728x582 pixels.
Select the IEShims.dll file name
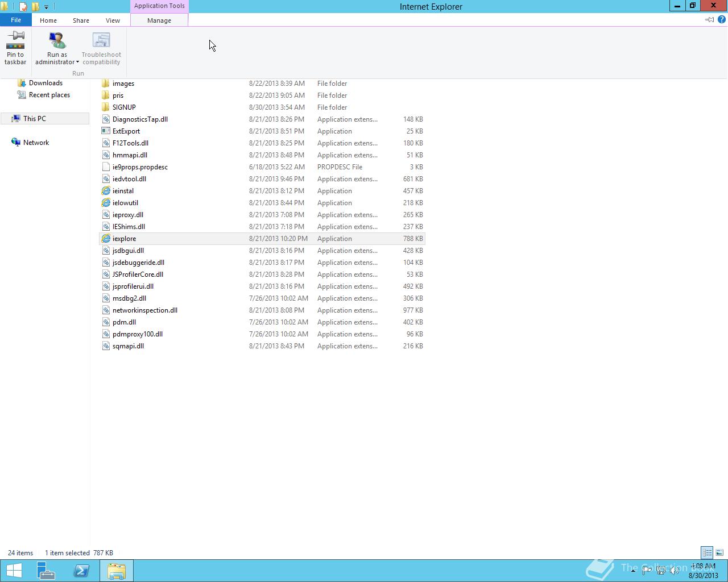click(x=129, y=227)
